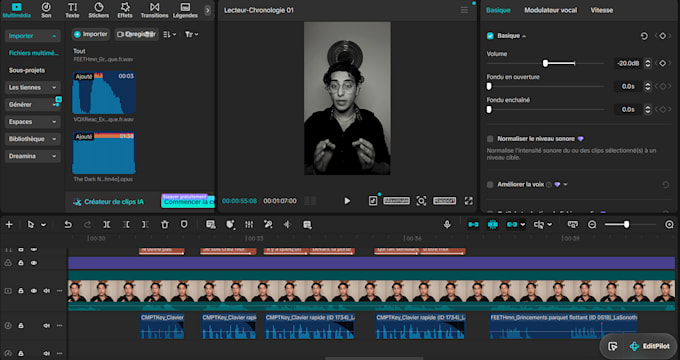Image resolution: width=680 pixels, height=360 pixels.
Task: Open full screen preview
Action: coord(468,201)
